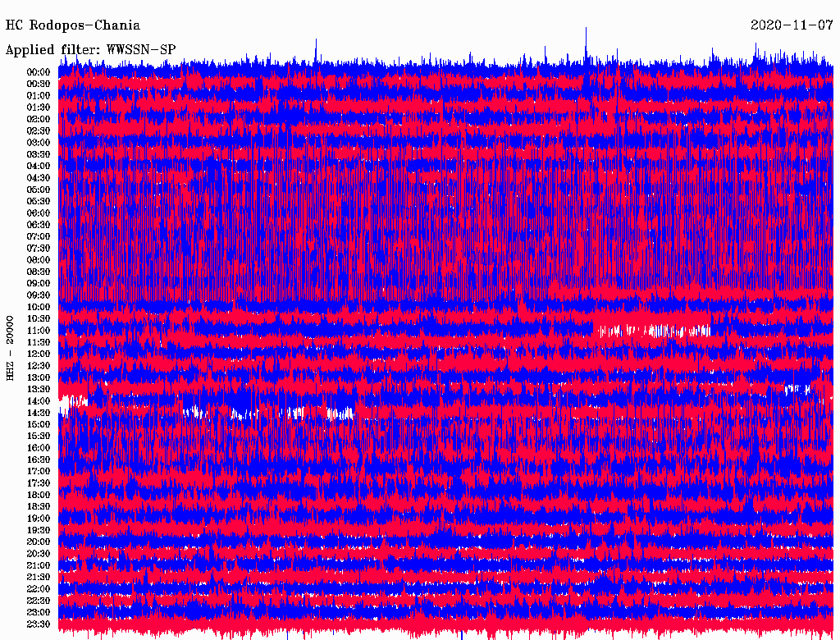Select the 10:00 time label
Screen dimensions: 840x640
click(x=39, y=307)
